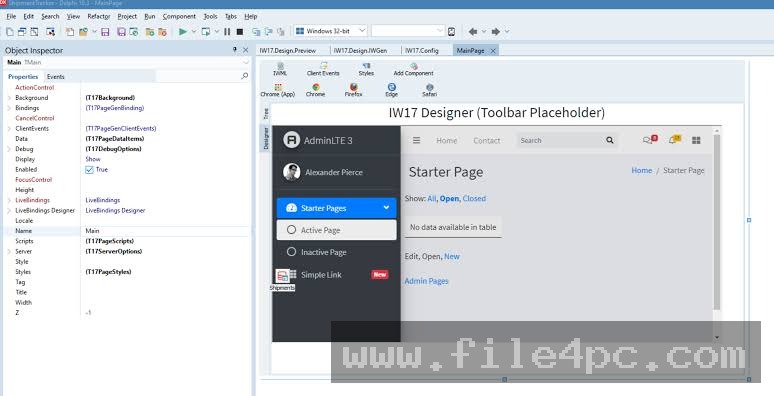Image resolution: width=774 pixels, height=396 pixels.
Task: Click the Save file toolbar icon
Action: click(105, 32)
